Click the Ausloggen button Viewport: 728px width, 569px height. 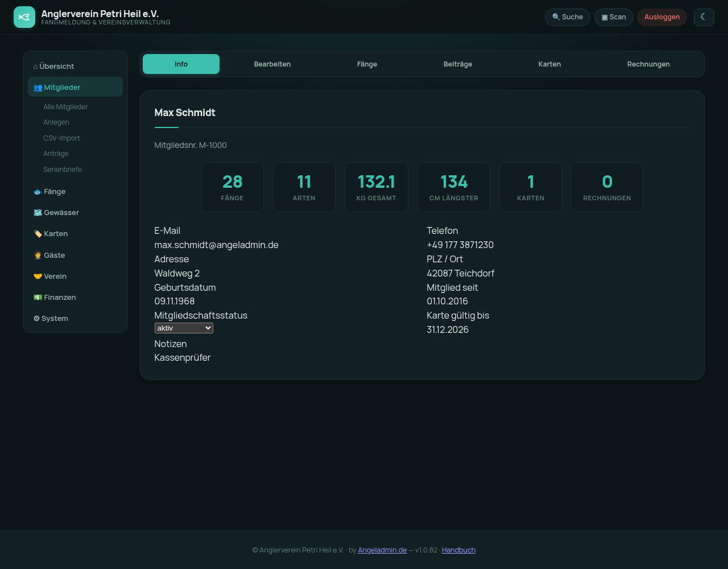[662, 17]
